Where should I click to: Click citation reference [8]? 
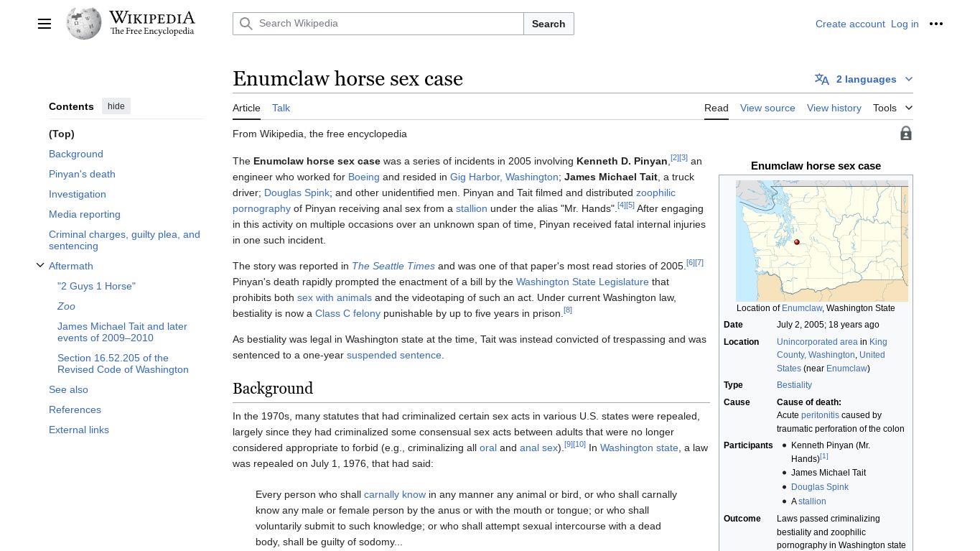click(568, 310)
